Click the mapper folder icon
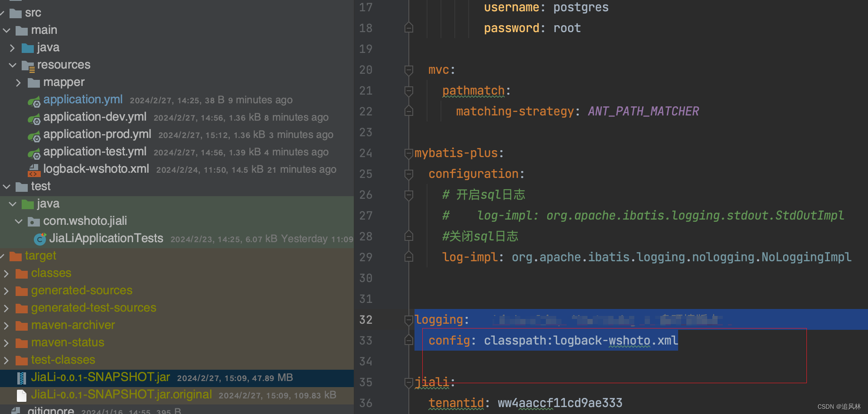The width and height of the screenshot is (868, 414). [34, 82]
